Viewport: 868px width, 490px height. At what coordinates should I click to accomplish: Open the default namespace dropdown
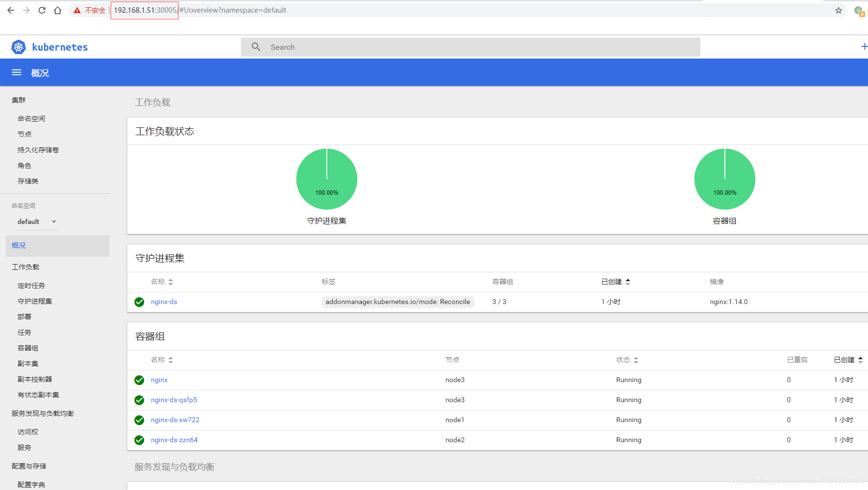coord(37,222)
